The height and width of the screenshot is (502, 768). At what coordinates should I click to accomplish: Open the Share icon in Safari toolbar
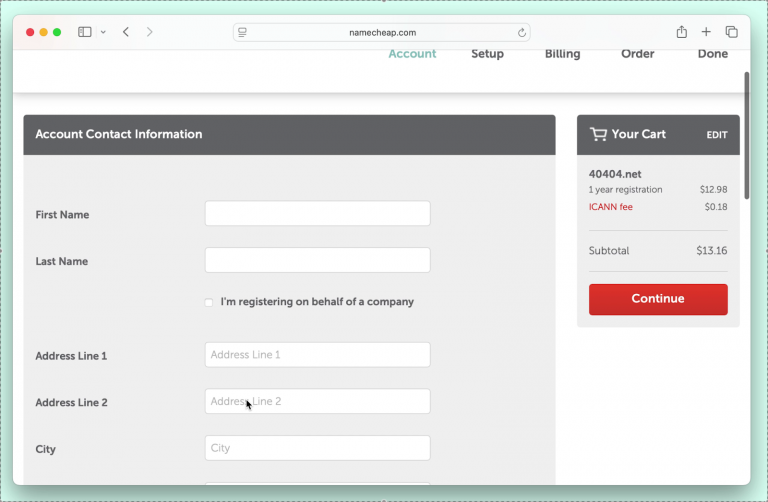point(681,32)
